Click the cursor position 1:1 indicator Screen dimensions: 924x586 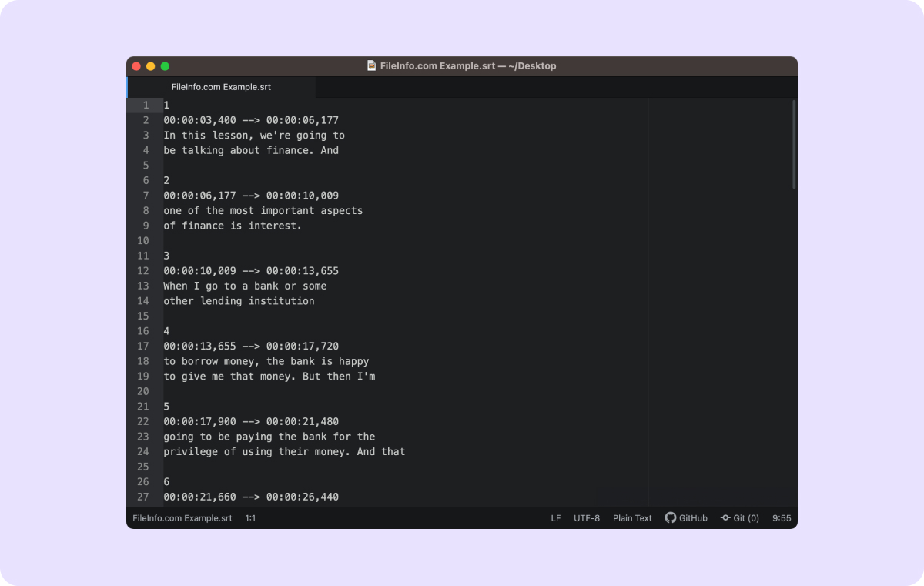point(250,518)
